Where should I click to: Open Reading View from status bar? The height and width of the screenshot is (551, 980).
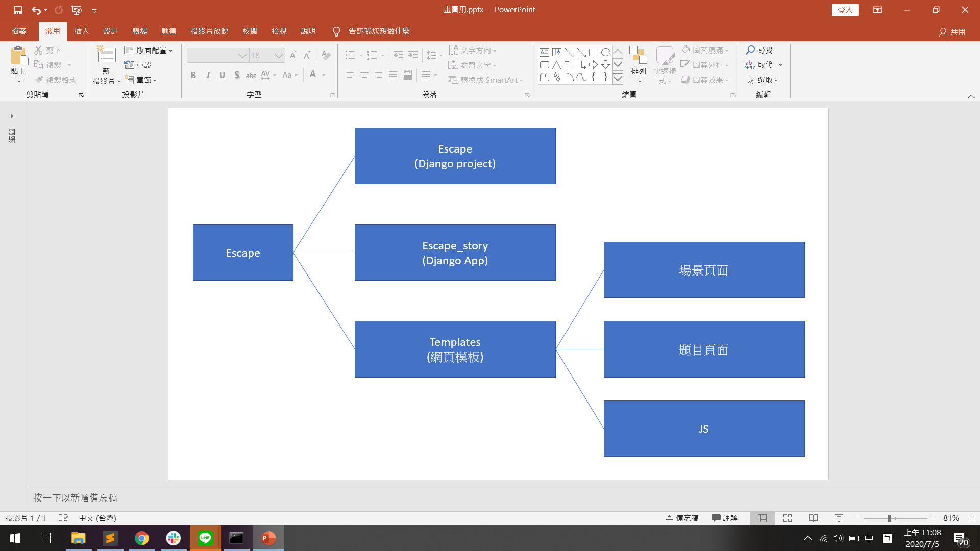(x=813, y=518)
